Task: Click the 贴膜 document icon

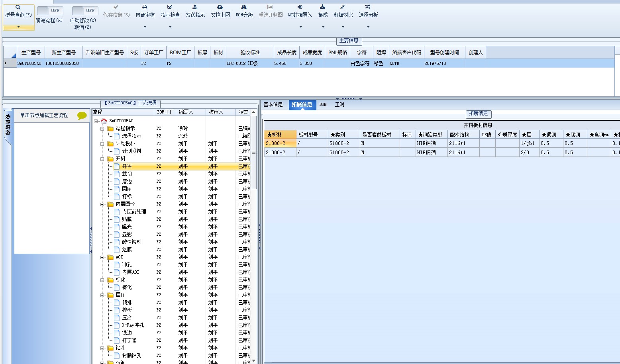Action: pos(117,219)
